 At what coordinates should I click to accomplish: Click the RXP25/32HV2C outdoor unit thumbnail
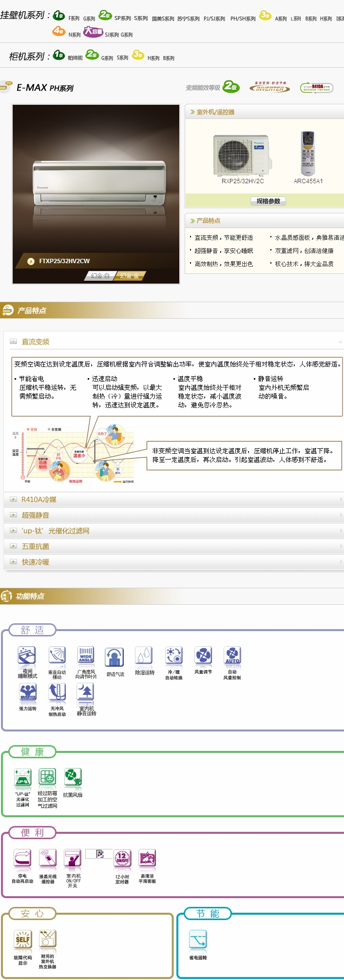[242, 156]
